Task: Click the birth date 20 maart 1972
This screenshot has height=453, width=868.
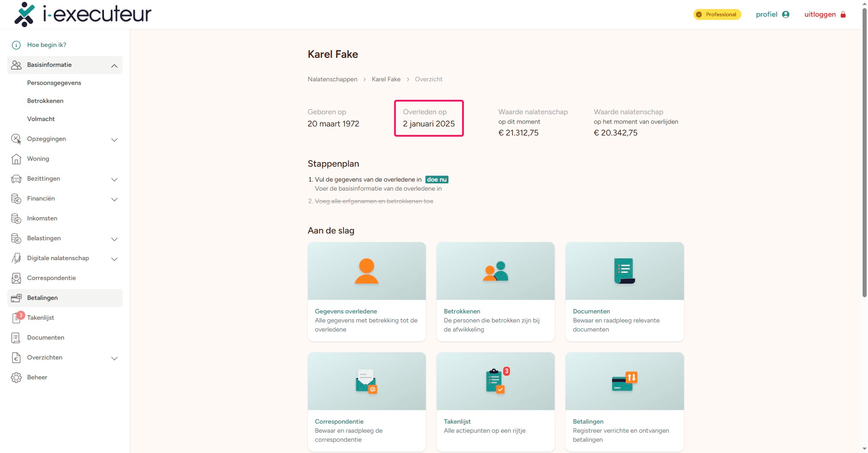Action: (x=334, y=124)
